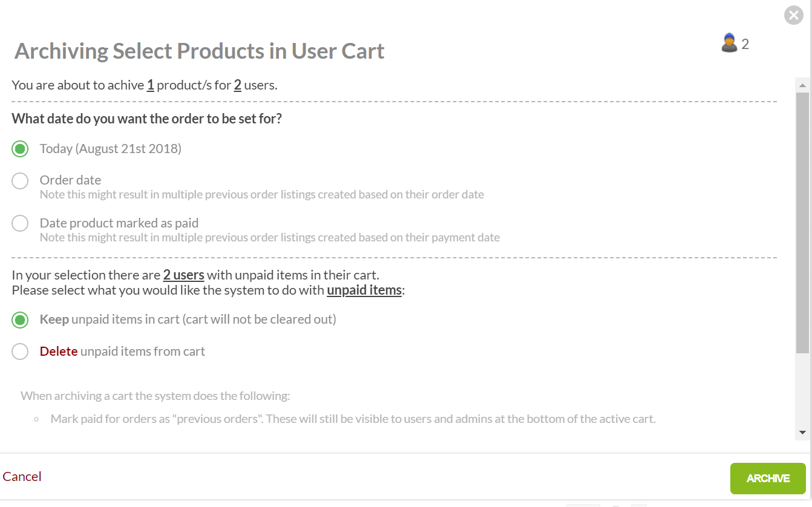812x507 pixels.
Task: Click the "Today (August 21st 2018)" label
Action: pyautogui.click(x=110, y=149)
